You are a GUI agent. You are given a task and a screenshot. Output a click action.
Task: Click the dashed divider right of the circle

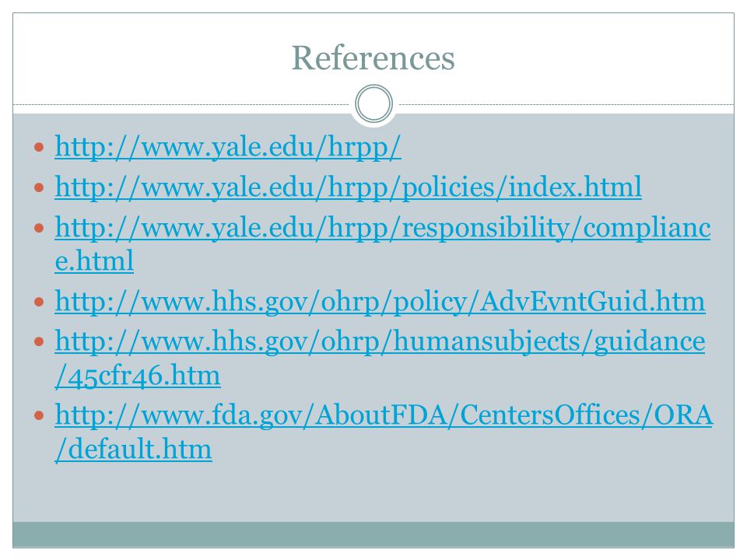(566, 104)
